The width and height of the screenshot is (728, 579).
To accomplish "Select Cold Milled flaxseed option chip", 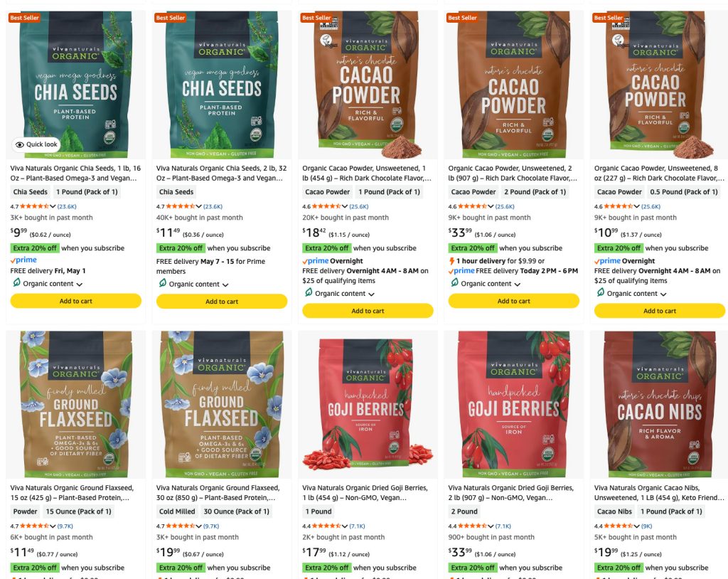I will 177,511.
